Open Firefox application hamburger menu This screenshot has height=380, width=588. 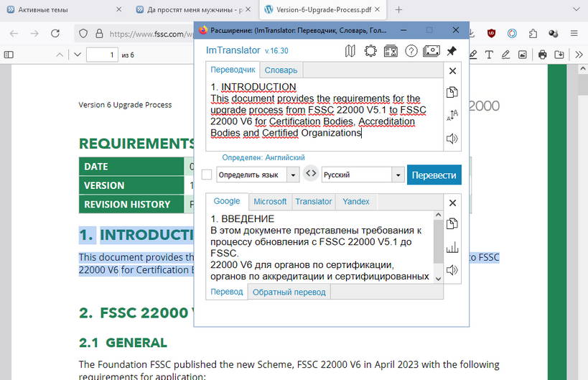pos(574,34)
